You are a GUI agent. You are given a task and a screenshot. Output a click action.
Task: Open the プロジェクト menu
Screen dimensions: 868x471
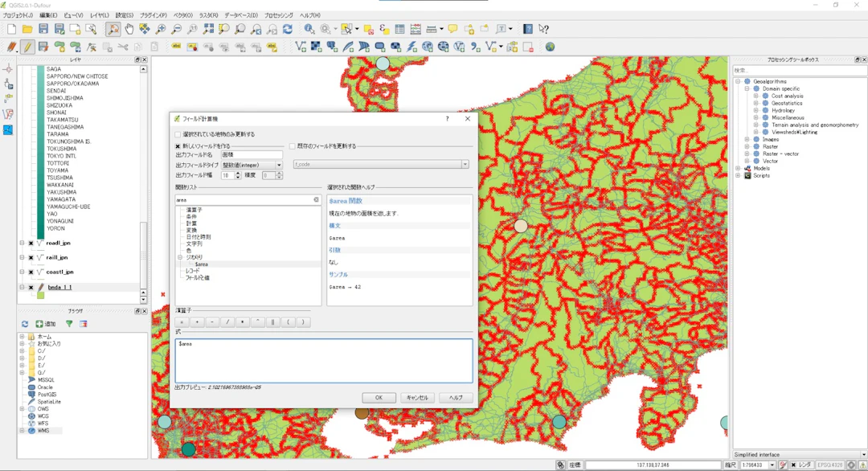pyautogui.click(x=18, y=15)
